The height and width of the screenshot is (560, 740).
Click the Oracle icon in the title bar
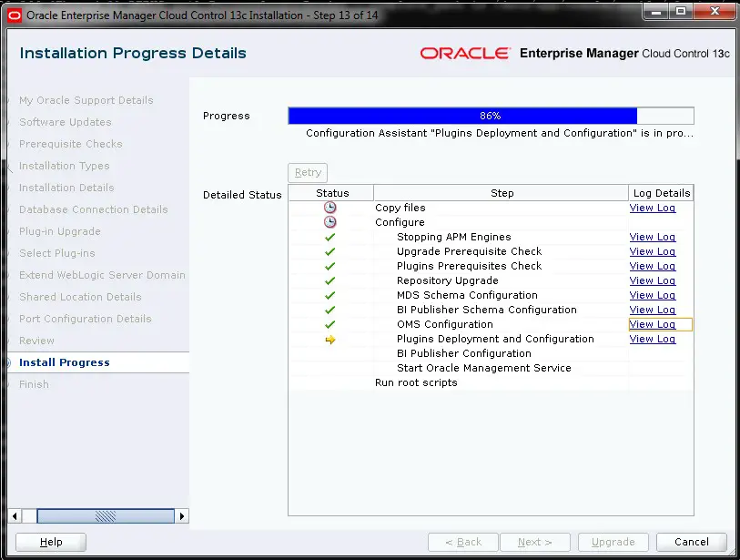15,15
